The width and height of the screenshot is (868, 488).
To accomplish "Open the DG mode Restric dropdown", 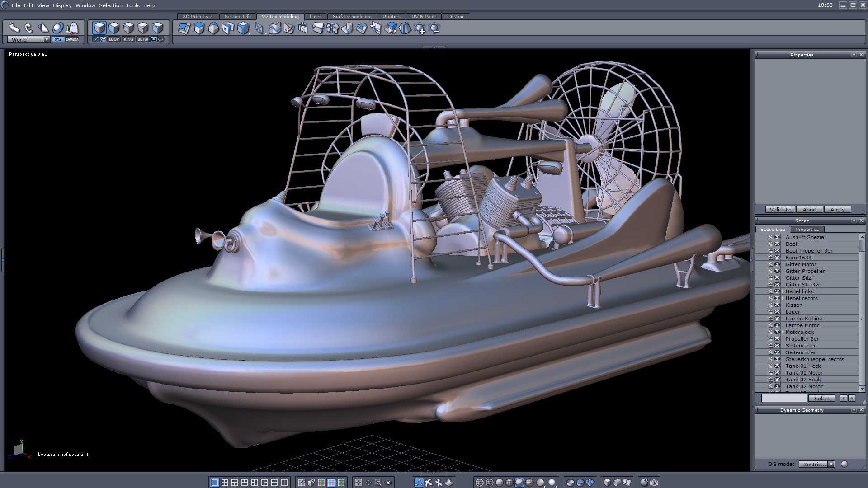I will [x=831, y=464].
